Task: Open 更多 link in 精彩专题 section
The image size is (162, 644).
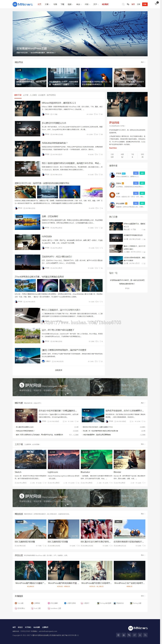Action: [x=143, y=403]
